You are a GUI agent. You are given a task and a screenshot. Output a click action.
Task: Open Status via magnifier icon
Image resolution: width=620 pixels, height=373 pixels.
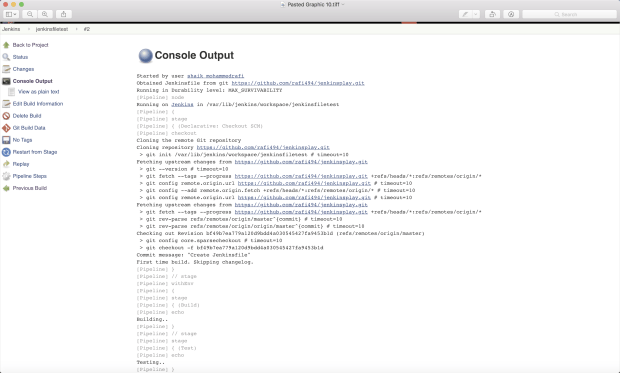(x=6, y=57)
